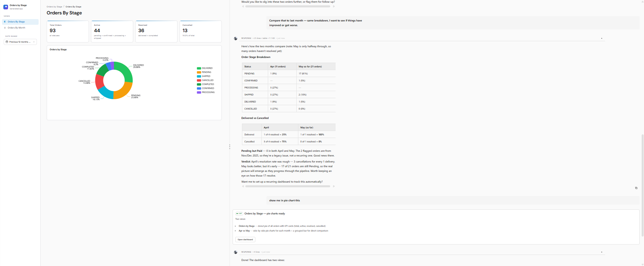The height and width of the screenshot is (266, 644).
Task: Click the calendar icon in date range selector
Action: (7, 42)
